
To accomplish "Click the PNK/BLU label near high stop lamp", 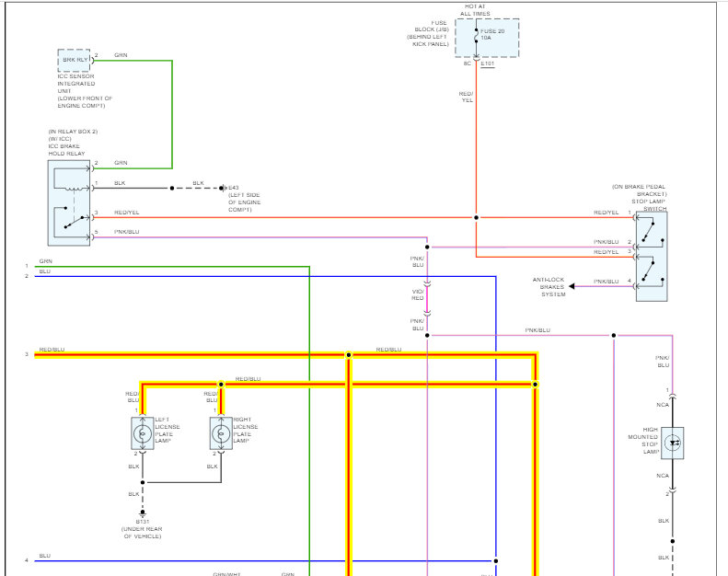I will (663, 362).
